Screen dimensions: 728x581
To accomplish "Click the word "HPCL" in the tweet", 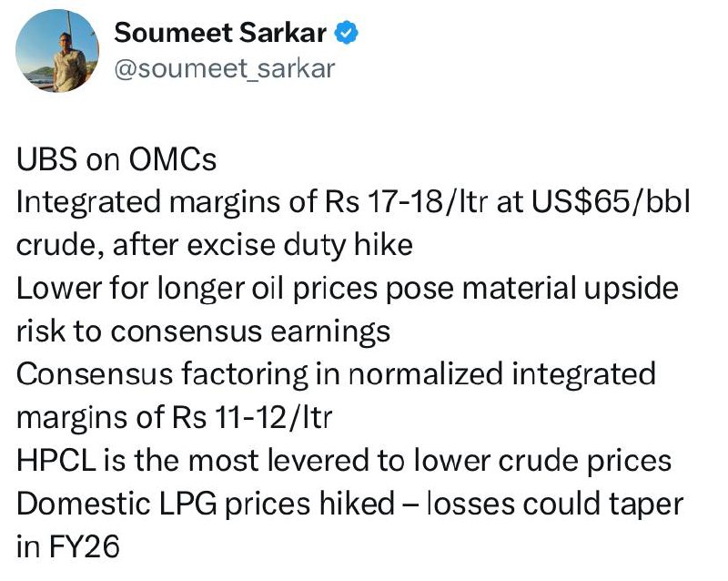I will click(56, 461).
